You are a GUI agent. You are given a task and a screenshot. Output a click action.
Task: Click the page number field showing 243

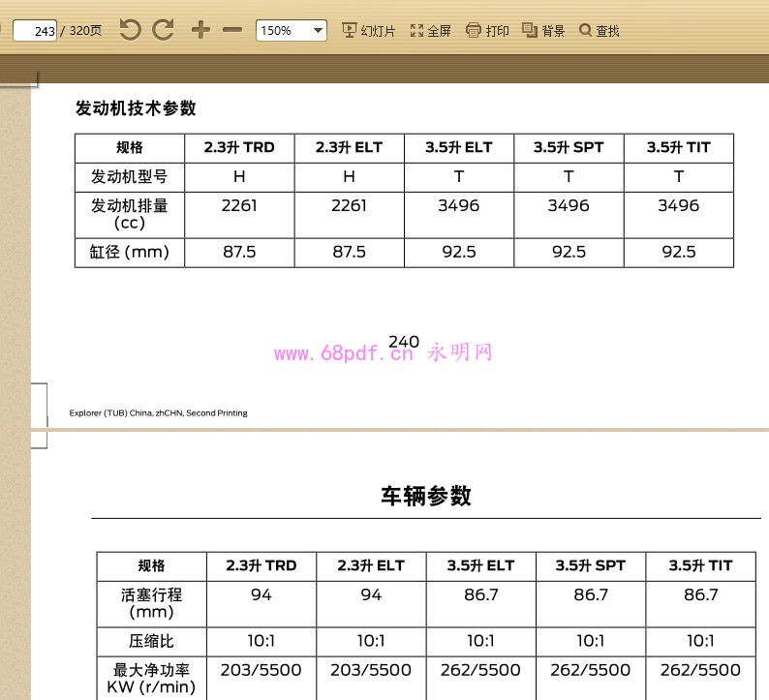pyautogui.click(x=35, y=31)
